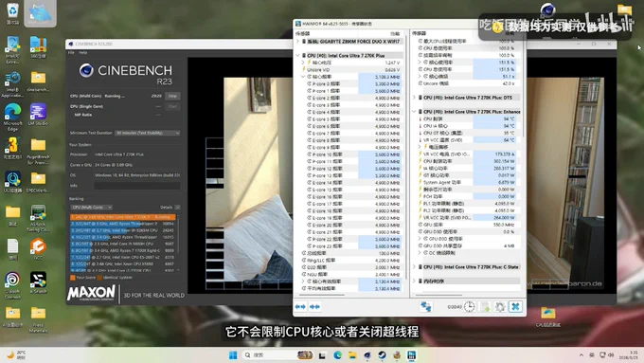Expand memory timings sensor group
644x363 pixels.
click(x=414, y=281)
